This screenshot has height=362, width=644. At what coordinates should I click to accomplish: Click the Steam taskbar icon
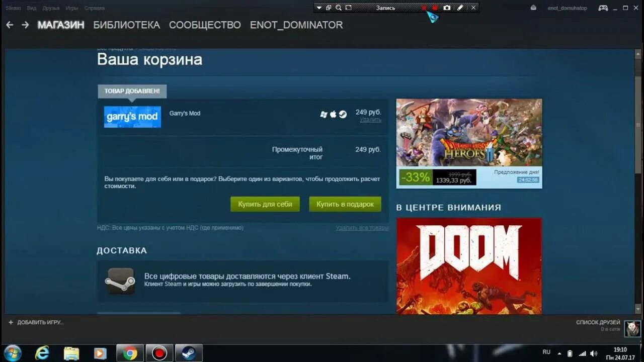pyautogui.click(x=189, y=353)
